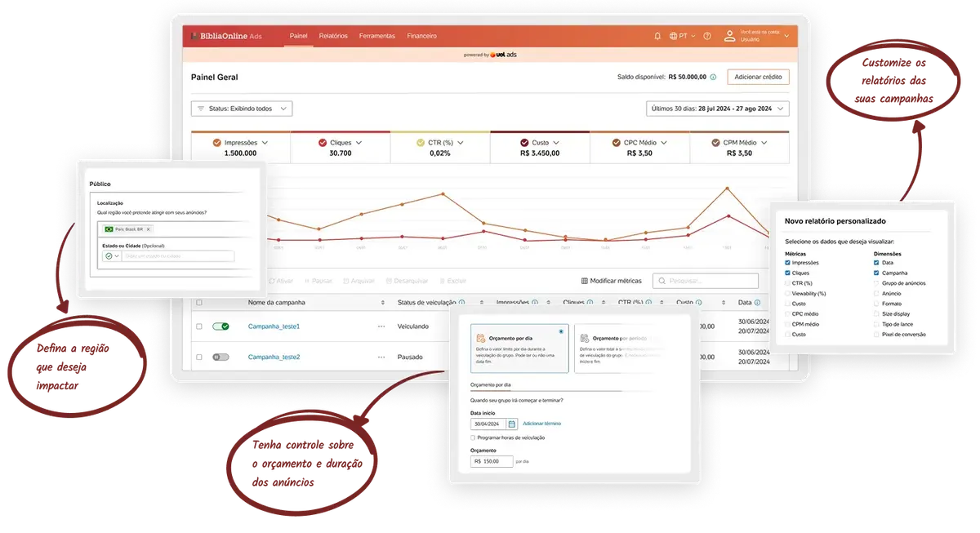Toggle off the Campanha_teste1 switch
Viewport: 980px width, 533px height.
click(220, 326)
